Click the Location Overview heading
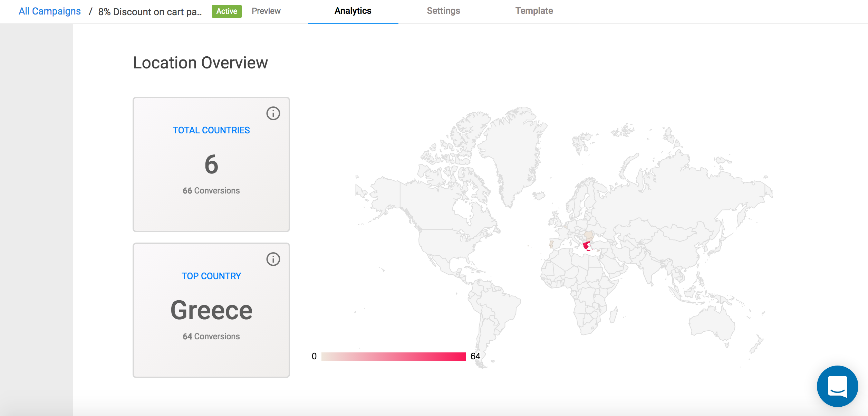The image size is (868, 416). coord(200,63)
